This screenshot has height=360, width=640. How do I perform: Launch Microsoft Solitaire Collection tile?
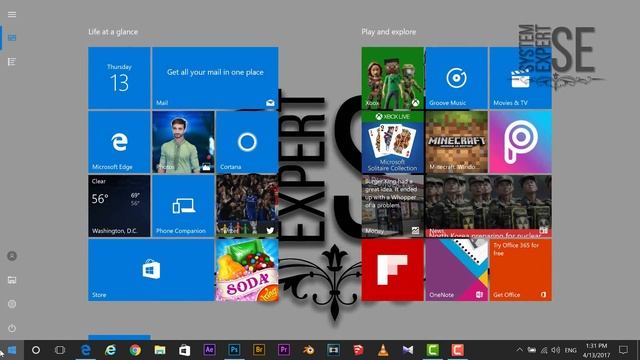coord(393,142)
